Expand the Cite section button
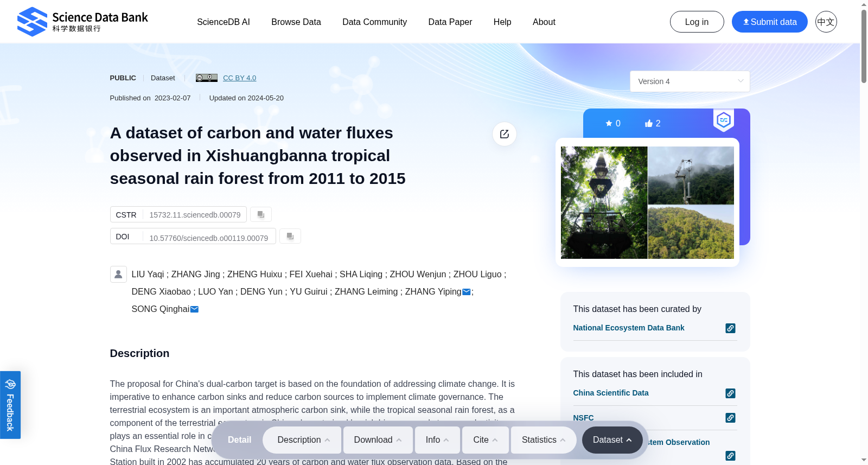 point(486,440)
